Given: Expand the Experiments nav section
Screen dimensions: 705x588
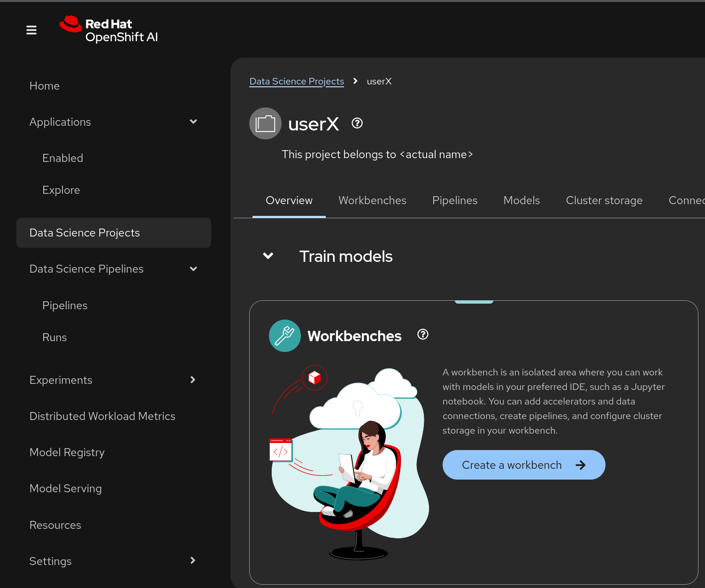Looking at the screenshot, I should 193,380.
